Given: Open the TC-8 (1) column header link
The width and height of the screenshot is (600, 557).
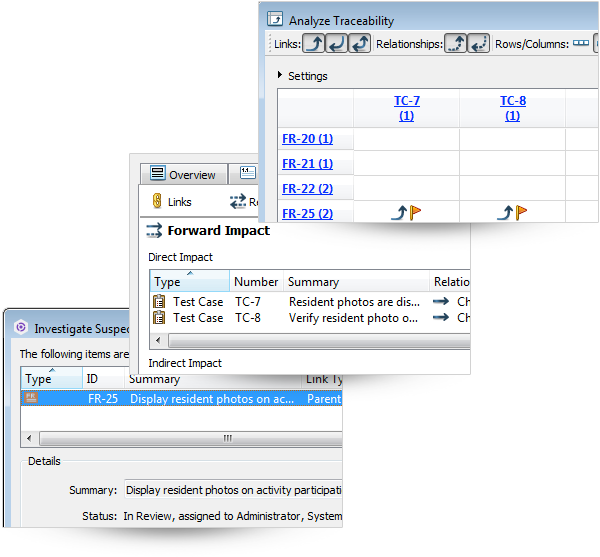Looking at the screenshot, I should (512, 108).
